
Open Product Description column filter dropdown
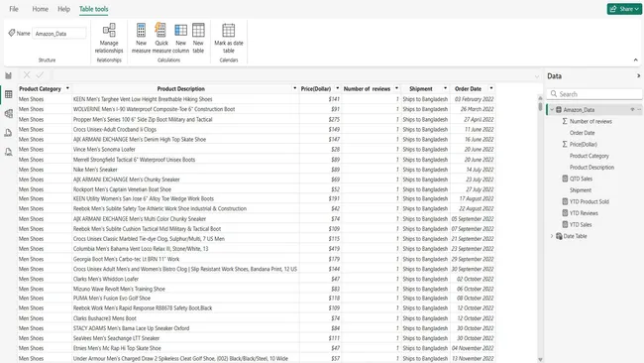coord(294,88)
